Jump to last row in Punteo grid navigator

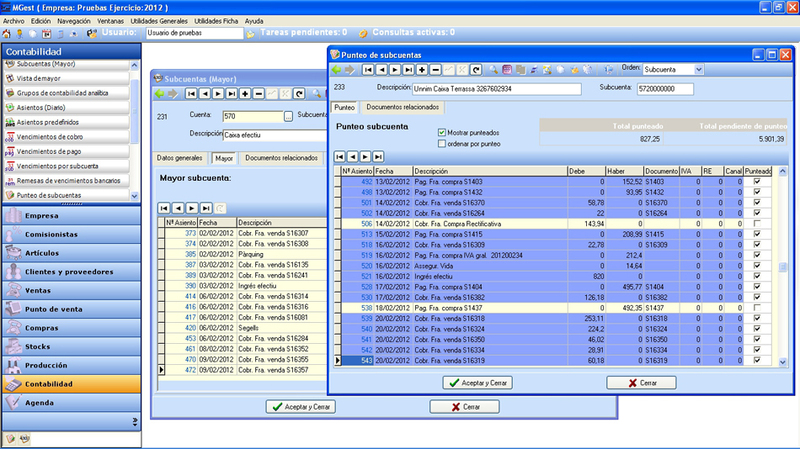pos(378,157)
